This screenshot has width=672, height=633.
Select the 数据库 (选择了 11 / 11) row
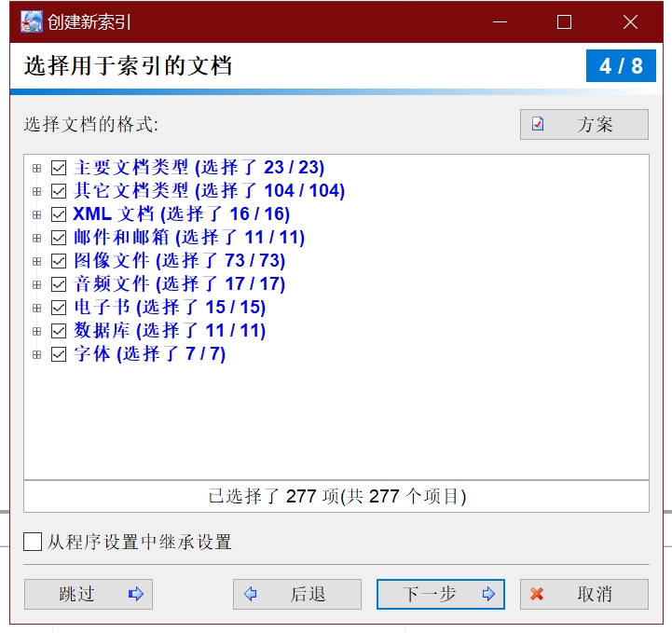click(170, 330)
